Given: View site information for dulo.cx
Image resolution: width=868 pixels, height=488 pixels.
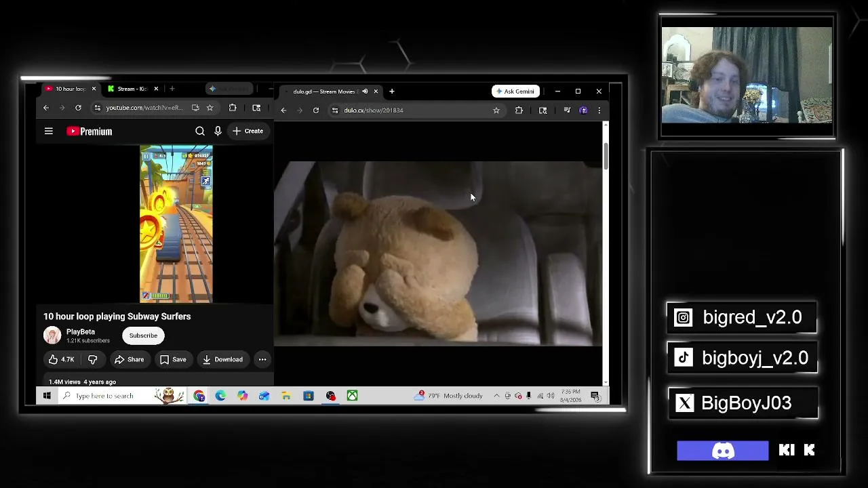Looking at the screenshot, I should click(x=335, y=110).
